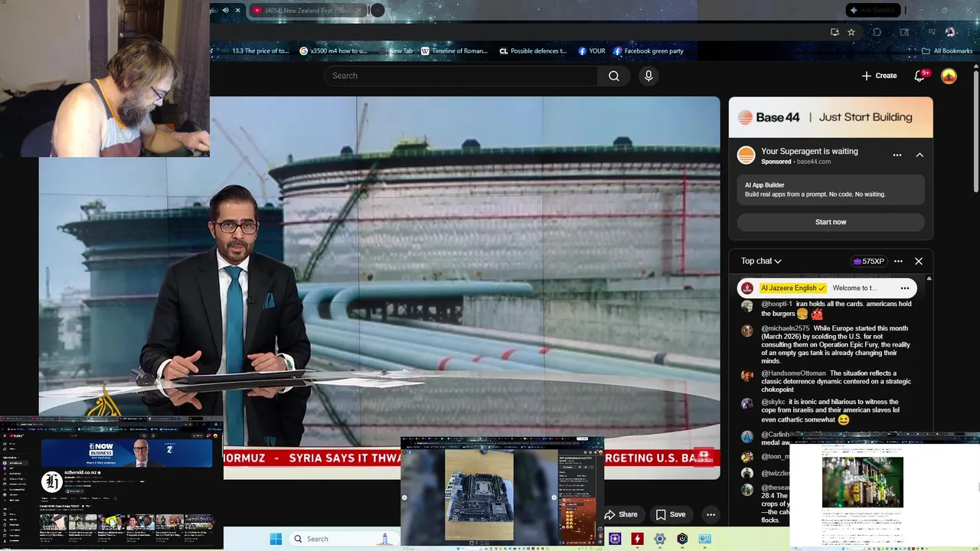Viewport: 980px width, 551px height.
Task: Open YouTube notifications bell
Action: [920, 76]
